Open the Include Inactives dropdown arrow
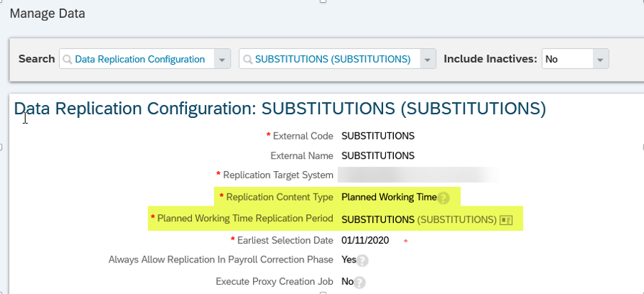 (x=600, y=60)
